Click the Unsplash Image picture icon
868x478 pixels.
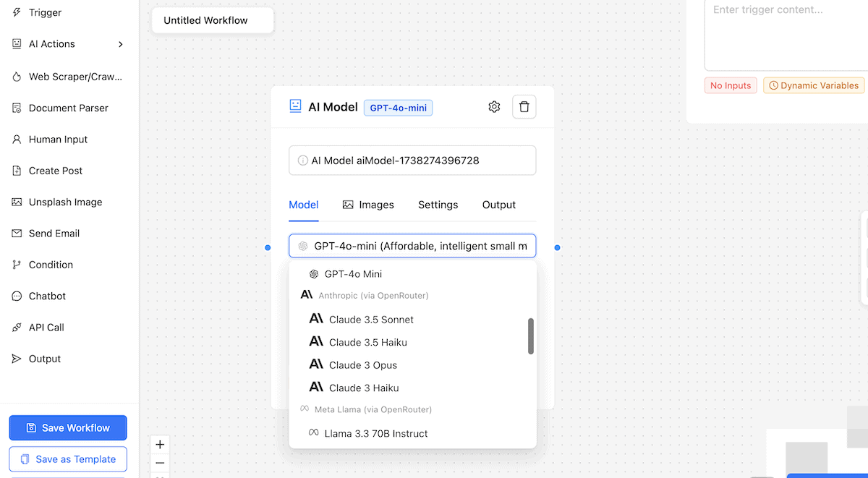pos(17,202)
